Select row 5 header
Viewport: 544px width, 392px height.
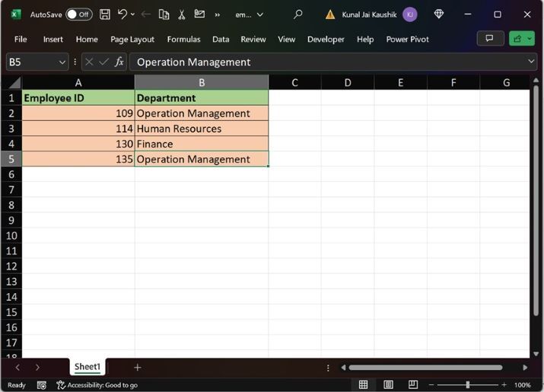(11, 159)
